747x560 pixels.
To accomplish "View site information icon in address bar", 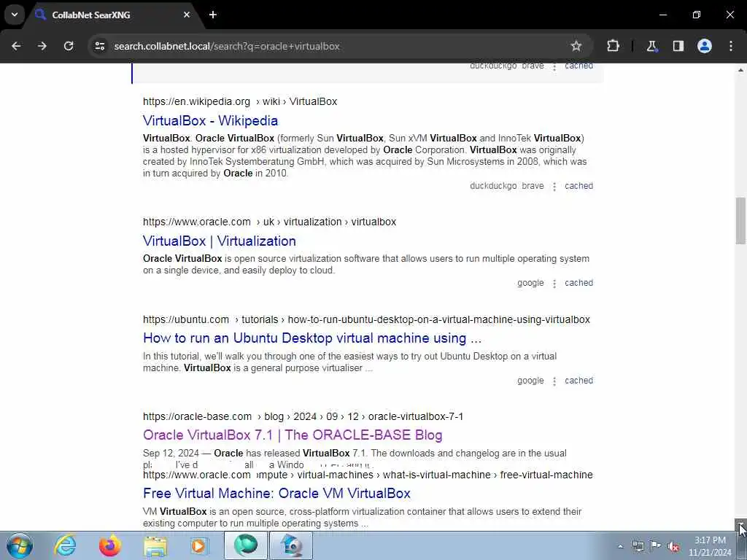I will coord(99,46).
